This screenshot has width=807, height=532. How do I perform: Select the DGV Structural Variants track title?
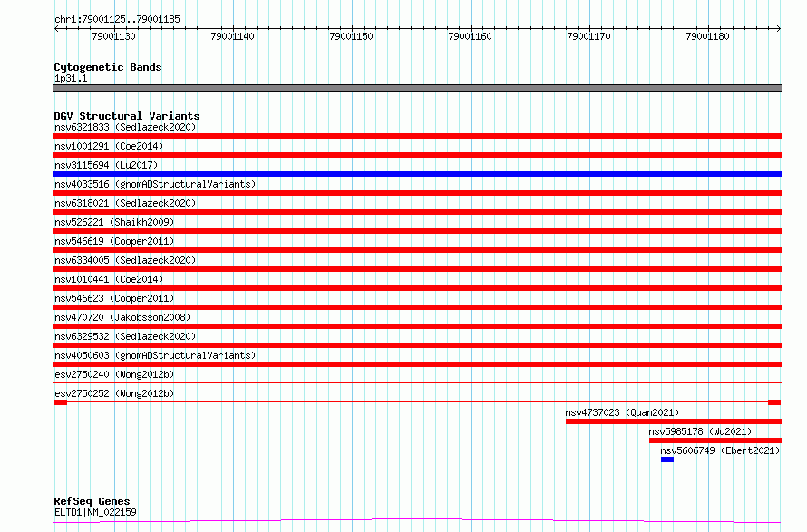(127, 116)
